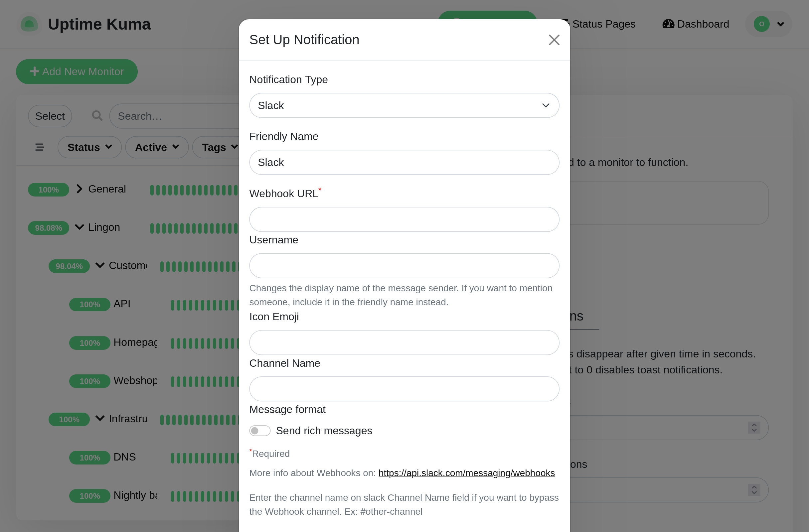Click the Uptime Kuma title

click(99, 24)
